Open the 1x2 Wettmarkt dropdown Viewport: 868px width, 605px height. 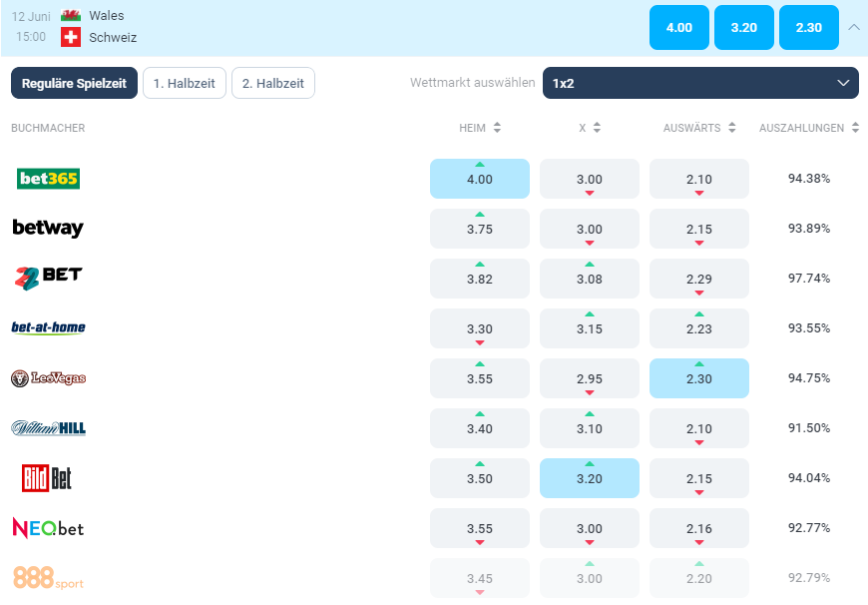click(x=700, y=83)
